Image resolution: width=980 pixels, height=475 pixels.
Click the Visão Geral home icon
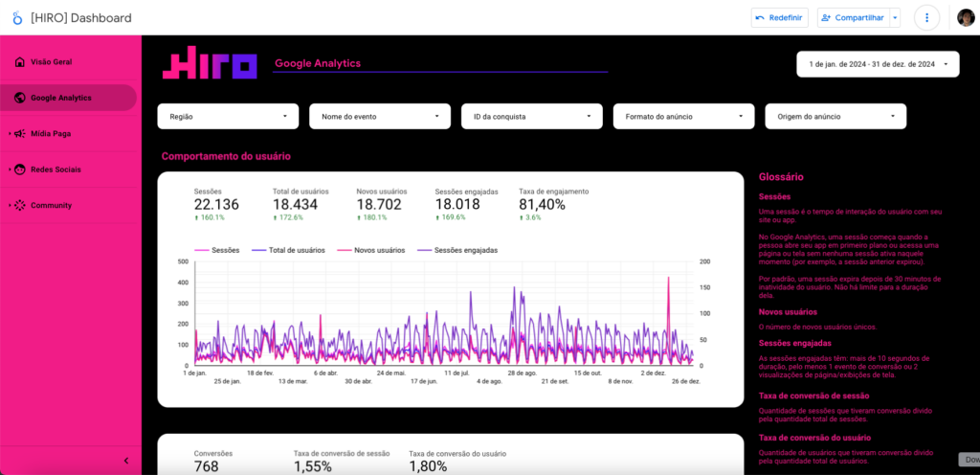click(x=19, y=62)
